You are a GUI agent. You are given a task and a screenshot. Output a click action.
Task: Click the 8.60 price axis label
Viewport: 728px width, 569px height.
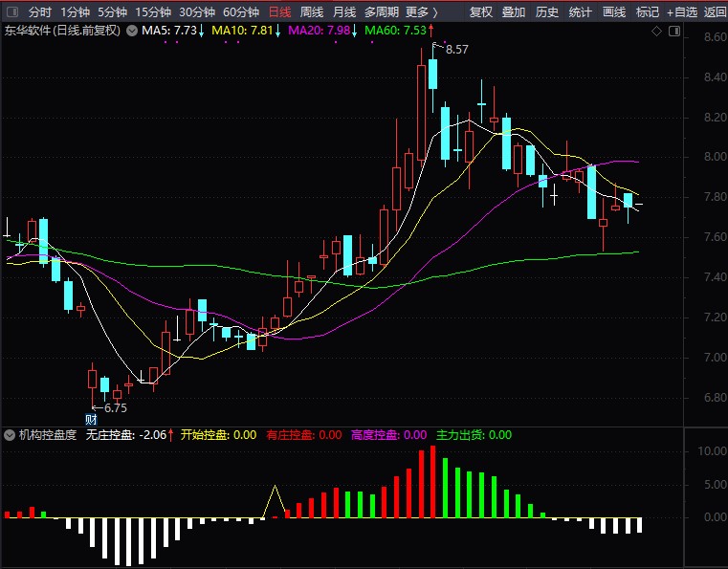click(715, 37)
